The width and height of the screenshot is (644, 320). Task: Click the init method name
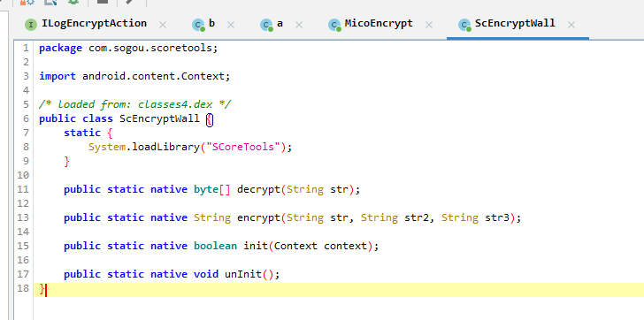[256, 246]
